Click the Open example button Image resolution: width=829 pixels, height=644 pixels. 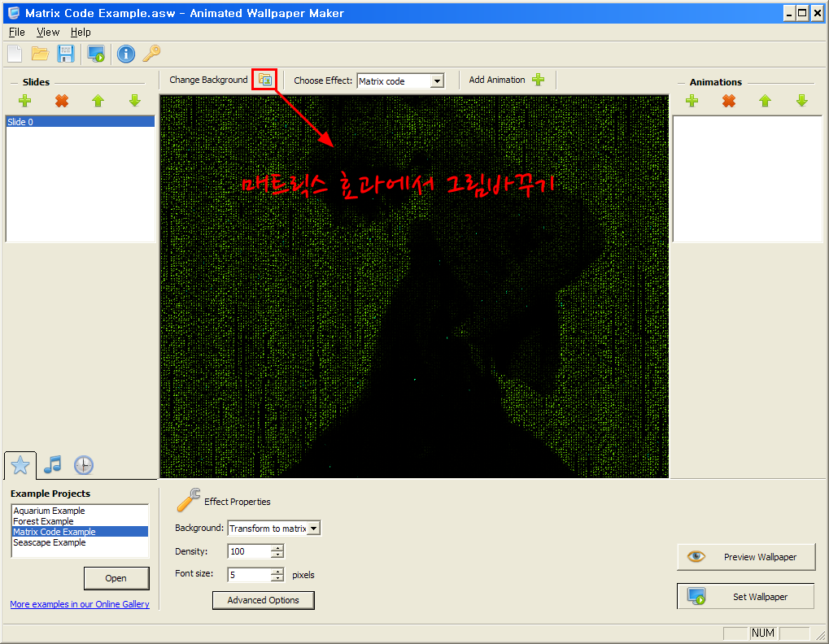(116, 578)
